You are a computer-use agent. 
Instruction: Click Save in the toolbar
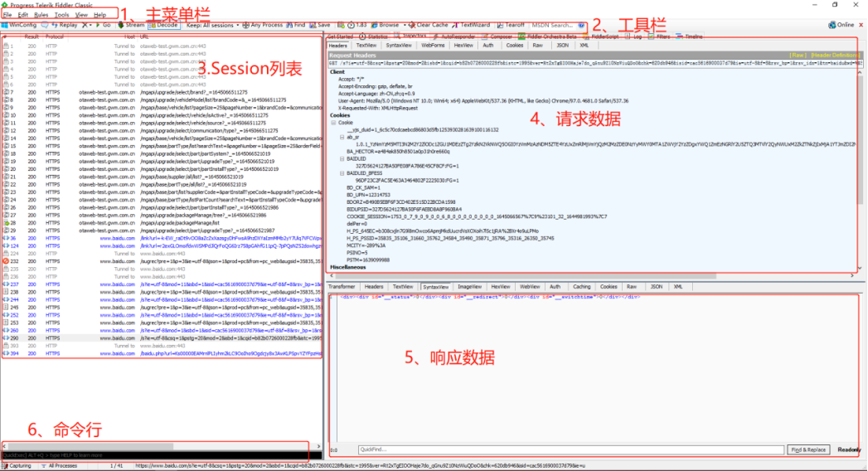point(320,25)
